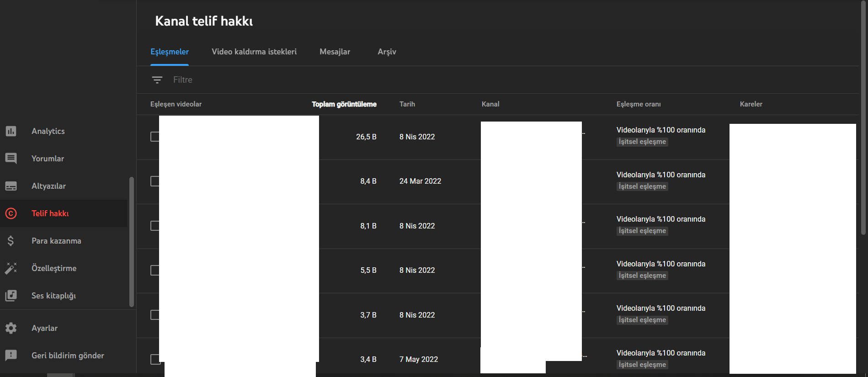Check the box for the 5,5 B row

pyautogui.click(x=155, y=270)
